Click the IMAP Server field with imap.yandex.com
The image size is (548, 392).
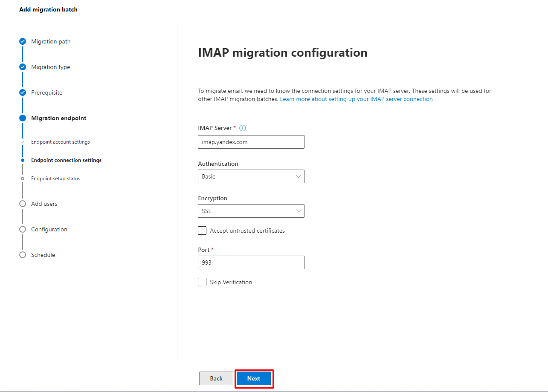pos(251,142)
